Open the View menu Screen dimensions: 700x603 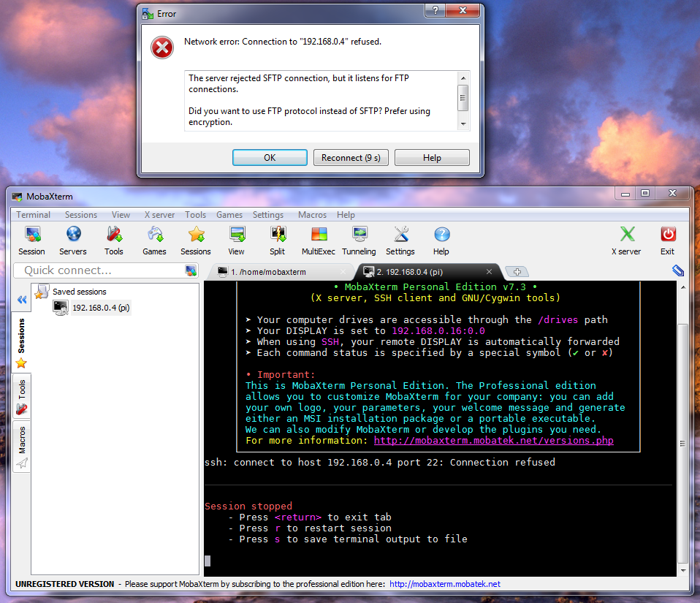[121, 215]
